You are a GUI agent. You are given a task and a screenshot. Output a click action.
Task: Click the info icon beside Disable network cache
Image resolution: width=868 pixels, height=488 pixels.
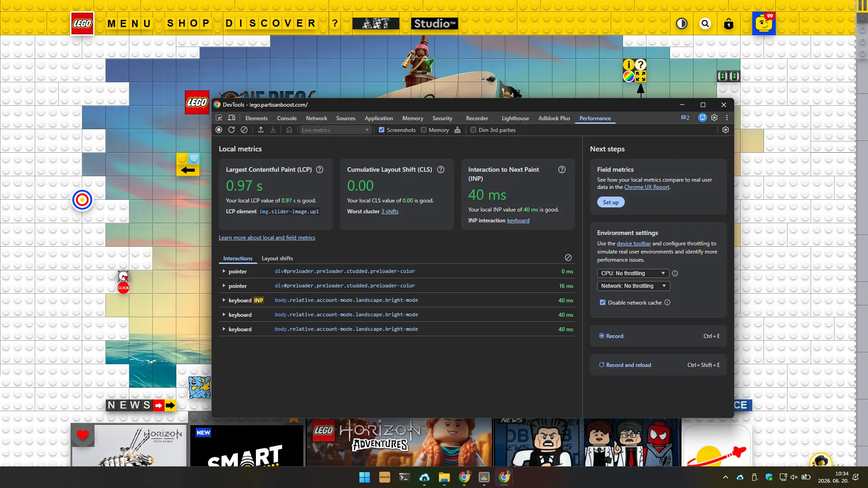tap(667, 303)
